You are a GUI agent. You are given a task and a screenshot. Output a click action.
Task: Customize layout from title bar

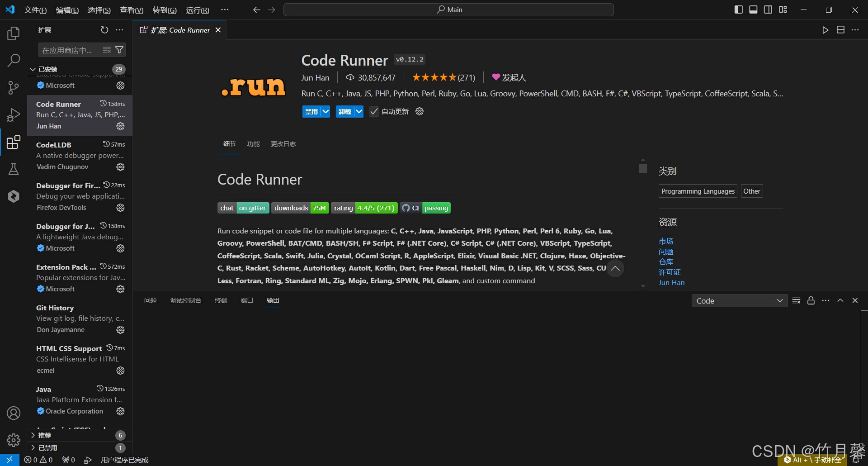(x=783, y=10)
